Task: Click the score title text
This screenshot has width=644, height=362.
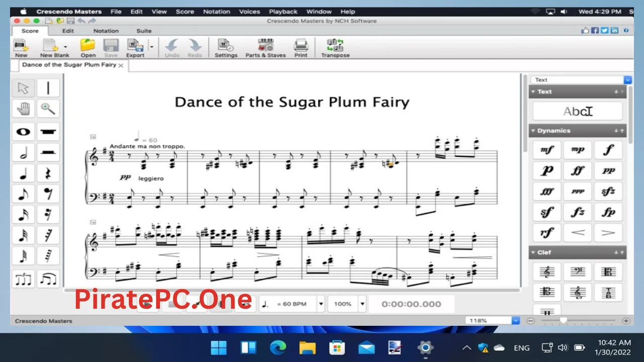Action: (x=292, y=102)
